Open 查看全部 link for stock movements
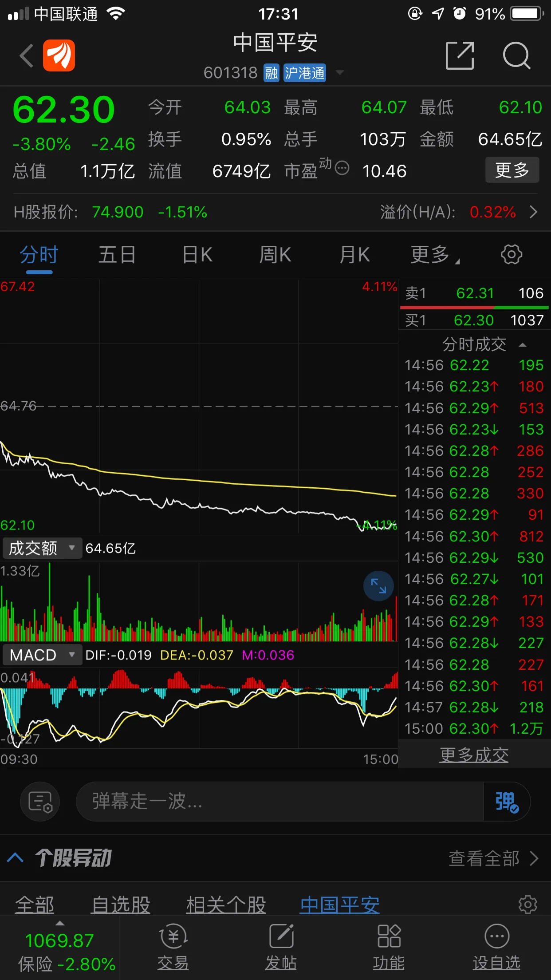Image resolution: width=551 pixels, height=980 pixels. [x=494, y=858]
